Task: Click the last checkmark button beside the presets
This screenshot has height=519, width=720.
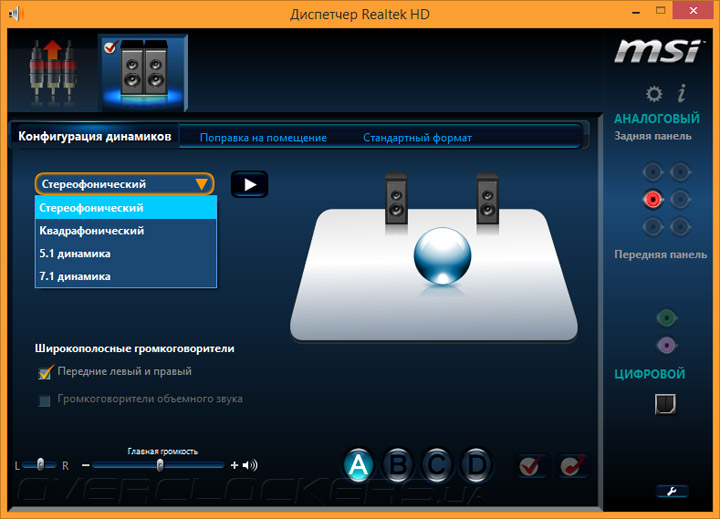Action: pos(572,466)
